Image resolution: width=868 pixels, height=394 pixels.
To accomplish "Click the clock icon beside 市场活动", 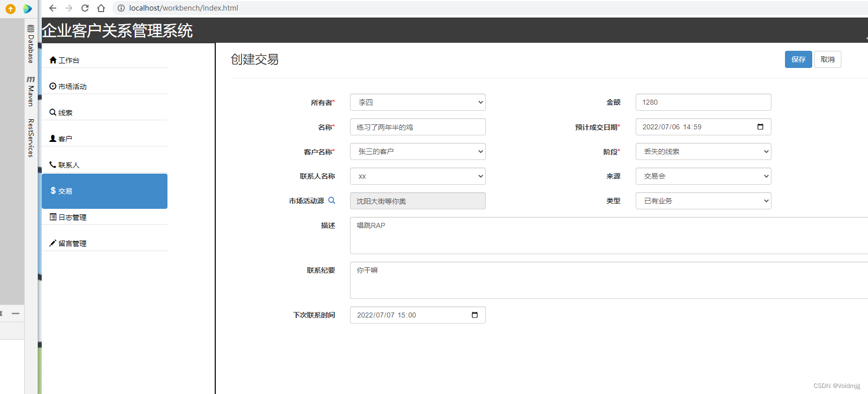I will 53,86.
